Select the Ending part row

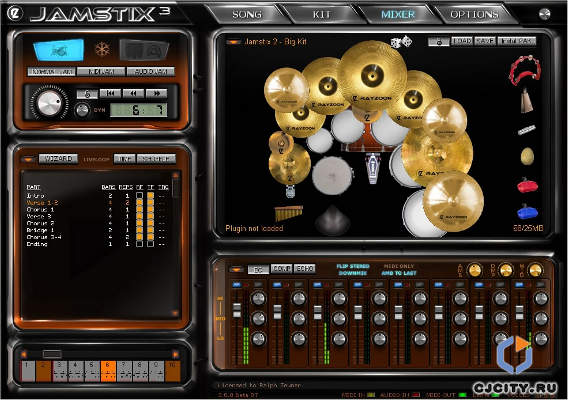pyautogui.click(x=97, y=244)
